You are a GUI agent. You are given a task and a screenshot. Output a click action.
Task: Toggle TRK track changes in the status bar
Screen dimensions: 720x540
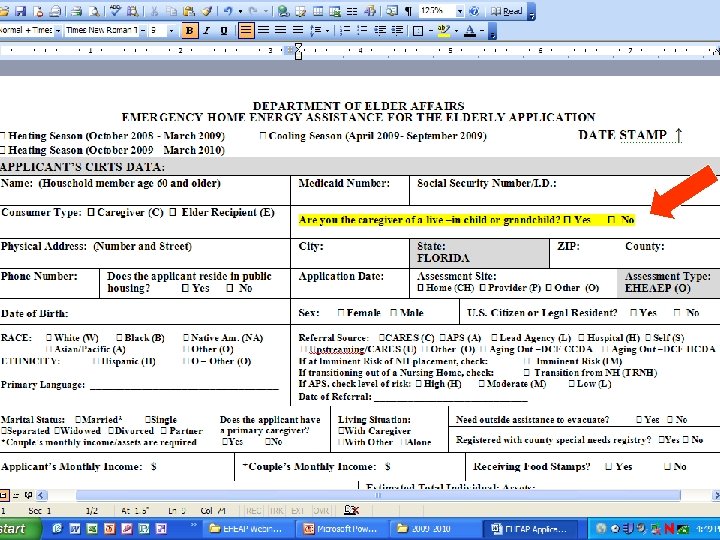point(276,511)
